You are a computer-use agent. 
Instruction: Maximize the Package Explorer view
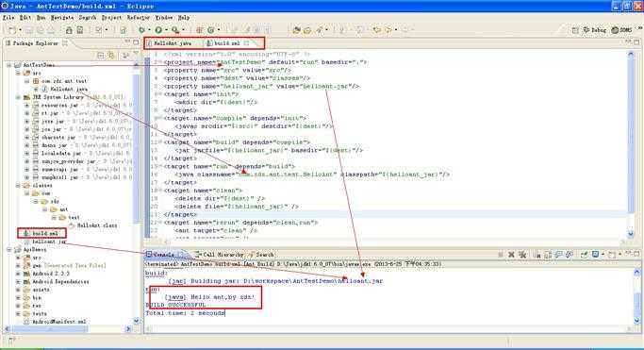[136, 42]
